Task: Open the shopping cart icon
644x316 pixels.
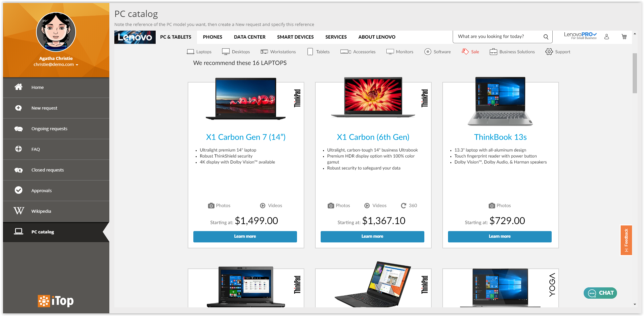Action: (x=624, y=37)
